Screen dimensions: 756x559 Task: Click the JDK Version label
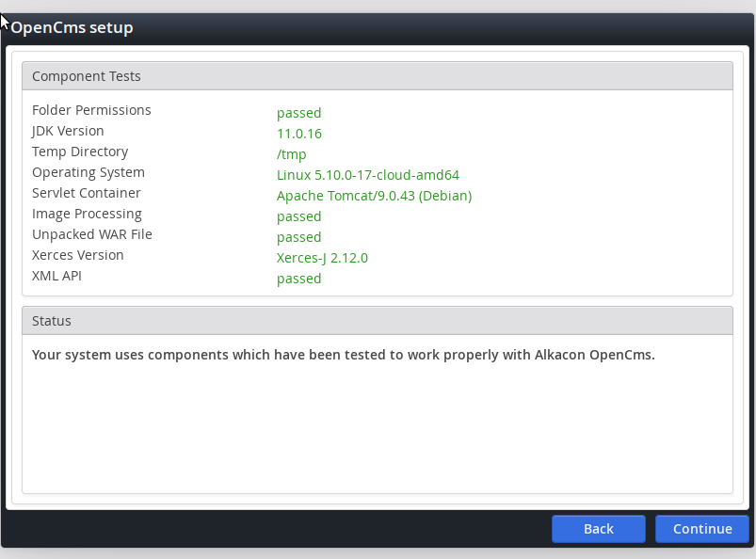click(68, 131)
